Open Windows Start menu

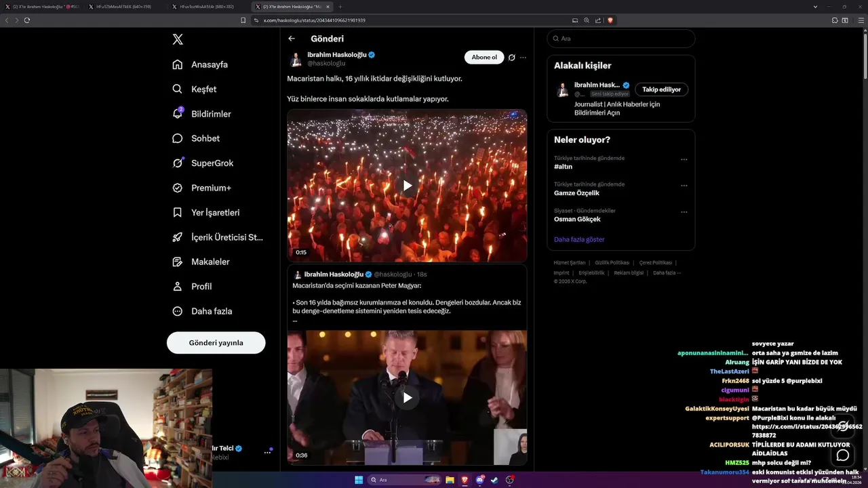click(x=359, y=480)
